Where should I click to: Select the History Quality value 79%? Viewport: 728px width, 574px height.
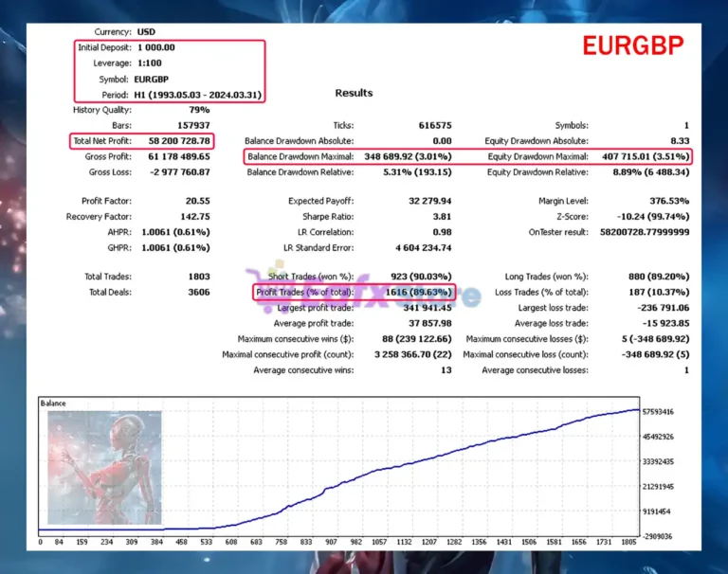[x=199, y=110]
